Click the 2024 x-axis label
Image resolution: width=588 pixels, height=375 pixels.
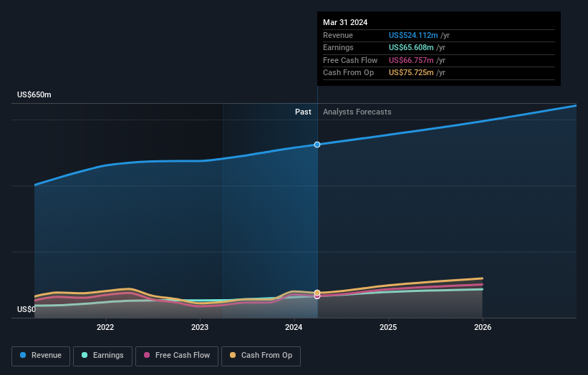tap(294, 328)
